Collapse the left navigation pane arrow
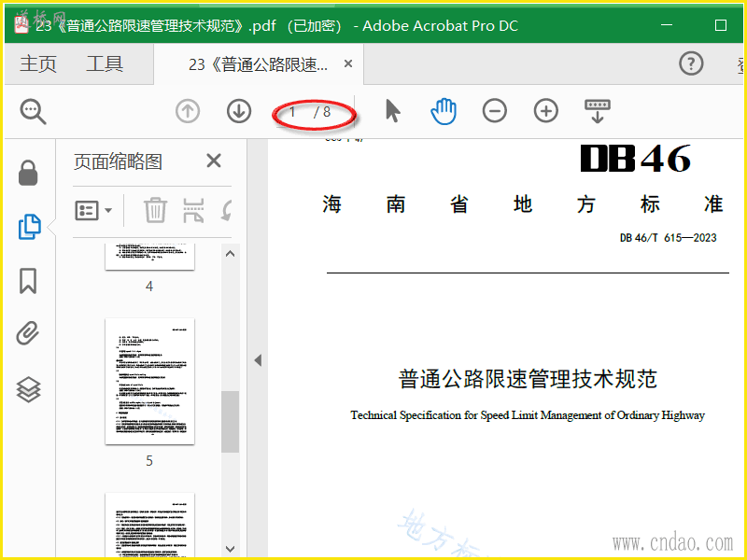Image resolution: width=747 pixels, height=560 pixels. coord(258,360)
